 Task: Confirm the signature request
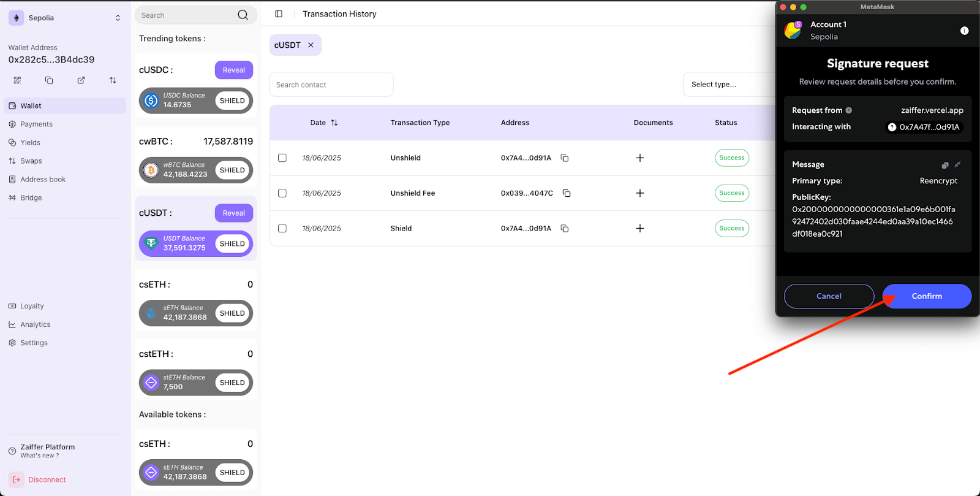[927, 296]
